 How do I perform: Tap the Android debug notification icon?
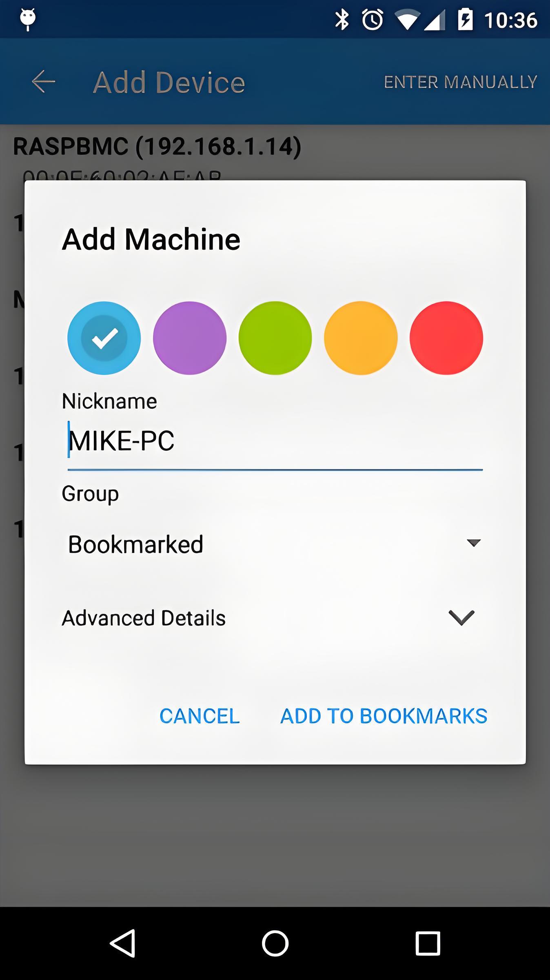point(28,19)
